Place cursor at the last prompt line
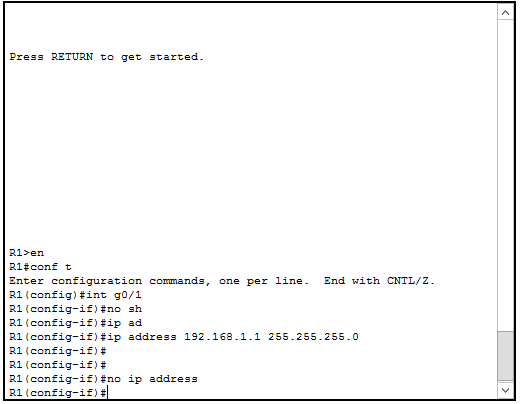Viewport: 521px width, 404px height. [107, 393]
